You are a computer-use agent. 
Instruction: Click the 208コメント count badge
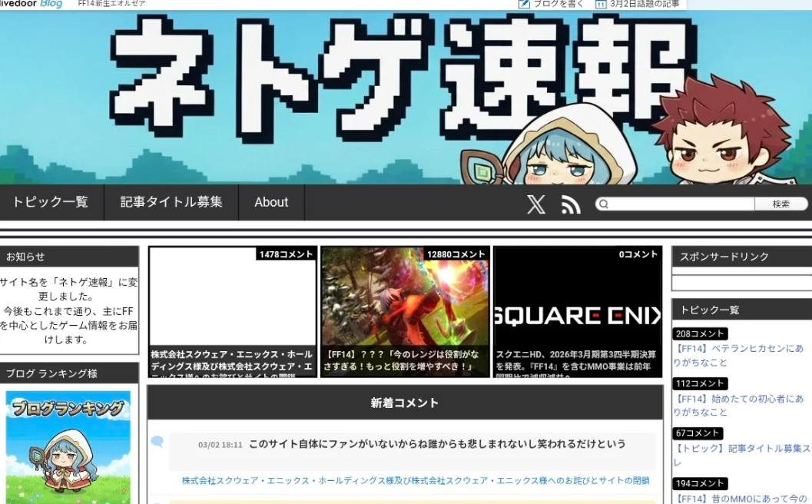700,333
